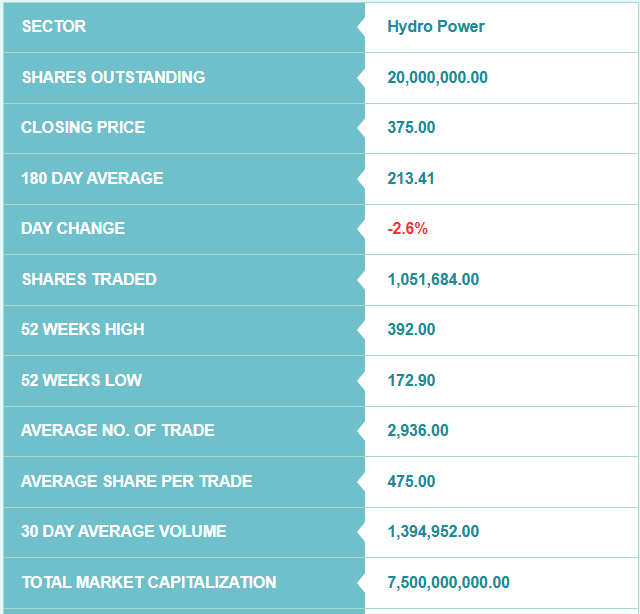
Task: Click the 1,394,952.00 average volume value
Action: point(433,531)
